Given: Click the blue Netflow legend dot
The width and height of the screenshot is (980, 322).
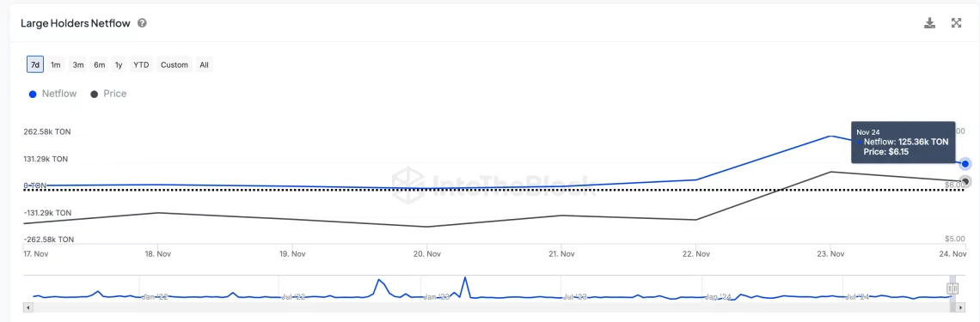Looking at the screenshot, I should pyautogui.click(x=33, y=94).
